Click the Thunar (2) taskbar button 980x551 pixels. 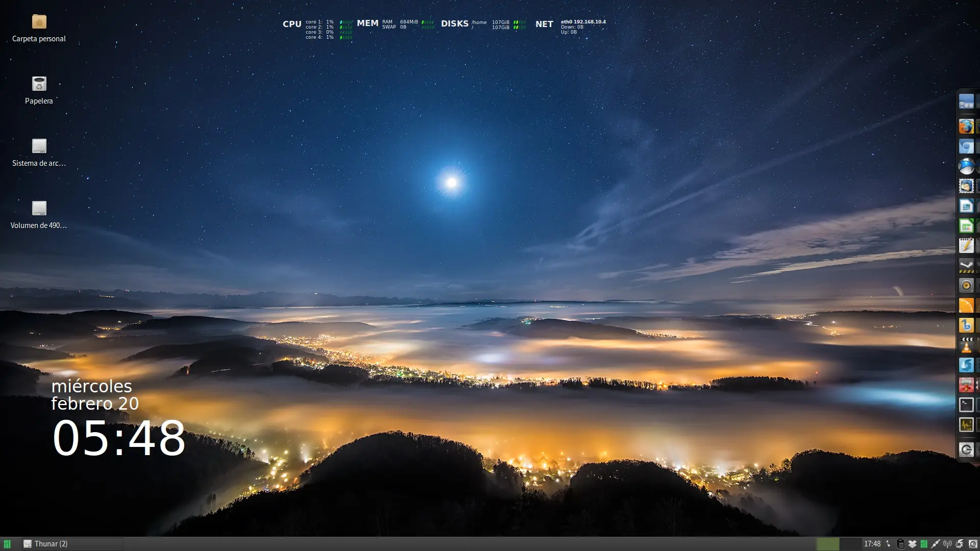tap(71, 544)
